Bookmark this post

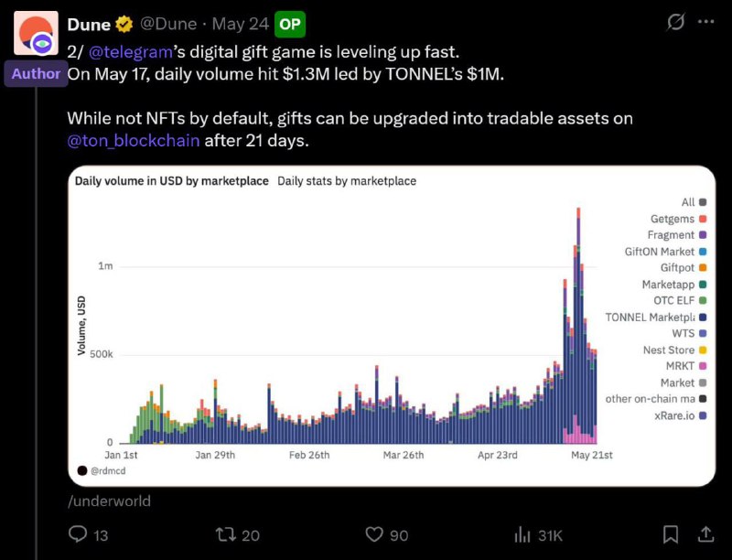point(671,534)
